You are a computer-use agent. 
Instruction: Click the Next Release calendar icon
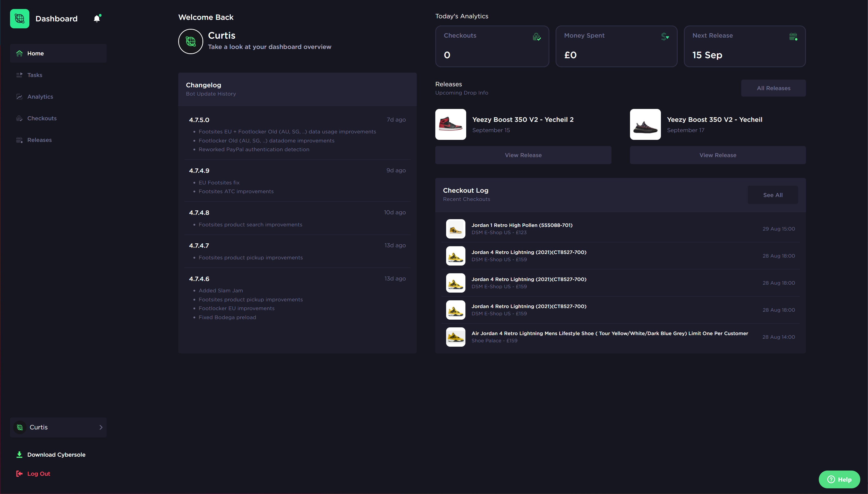coord(793,37)
